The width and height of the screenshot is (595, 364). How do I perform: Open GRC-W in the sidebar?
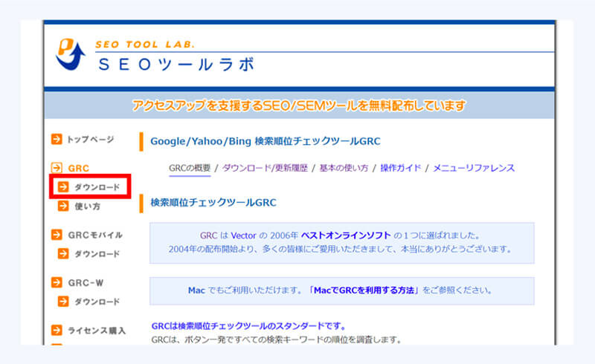coord(86,283)
